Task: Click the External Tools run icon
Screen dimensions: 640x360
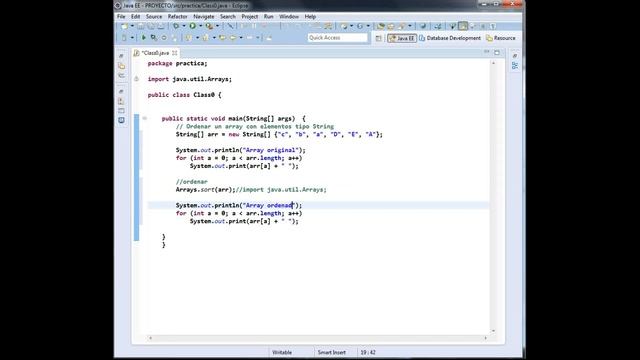Action: [x=209, y=26]
